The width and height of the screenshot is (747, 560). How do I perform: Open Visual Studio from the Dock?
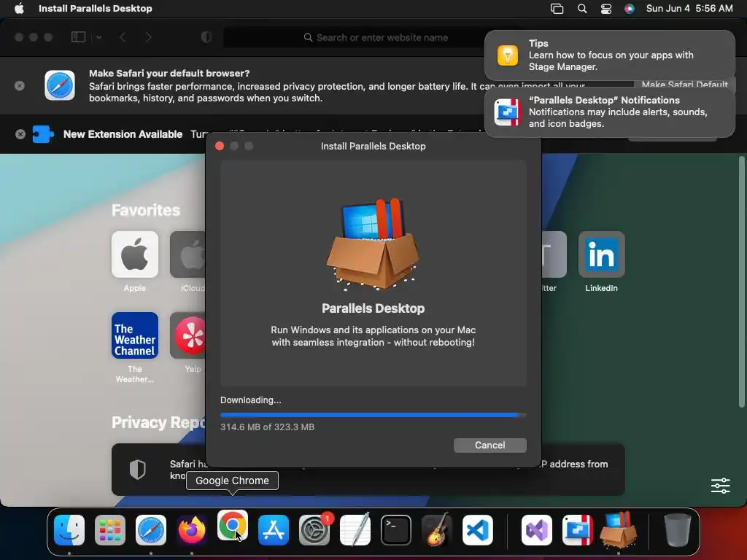coord(537,530)
